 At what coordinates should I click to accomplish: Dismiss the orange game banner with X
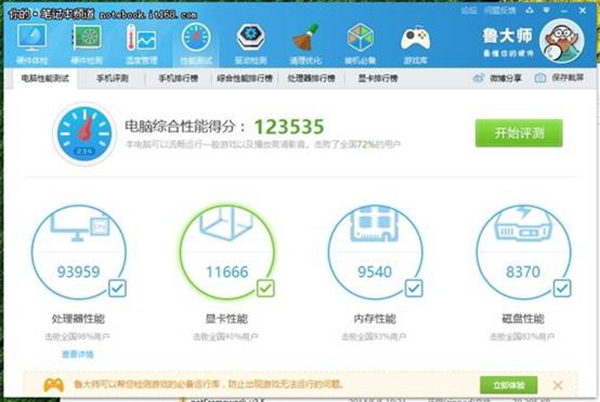[558, 385]
